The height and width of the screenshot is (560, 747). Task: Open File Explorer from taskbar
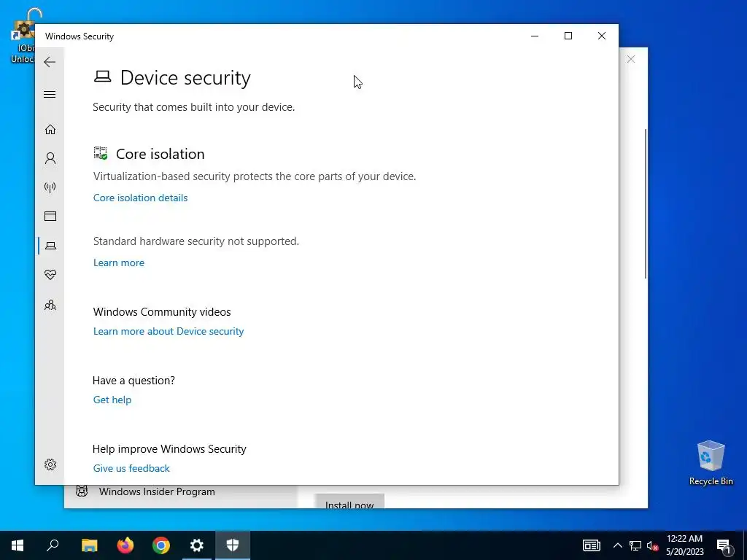click(89, 545)
